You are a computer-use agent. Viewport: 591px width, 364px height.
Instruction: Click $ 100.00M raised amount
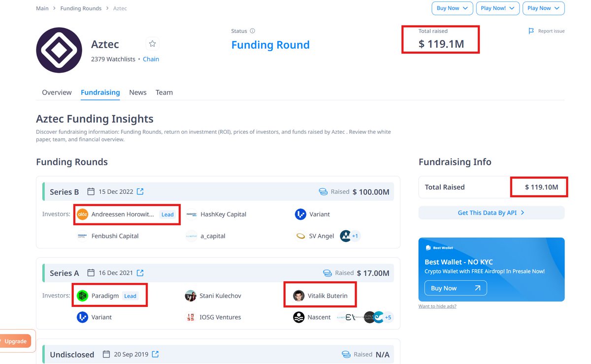point(371,192)
